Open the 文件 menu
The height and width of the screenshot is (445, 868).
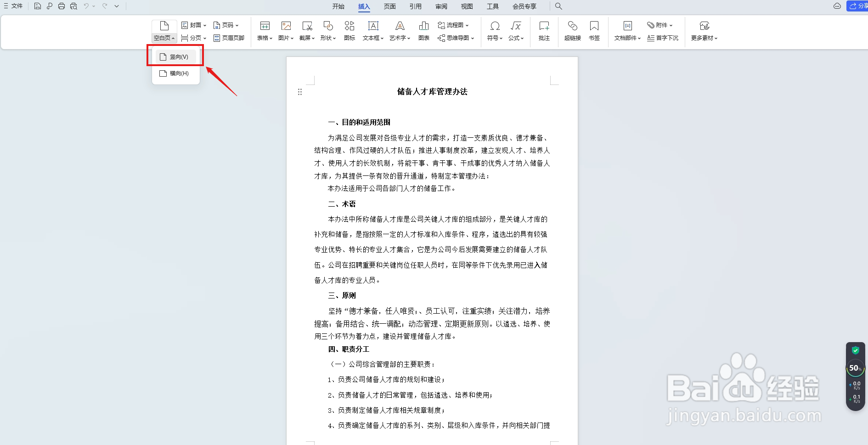[13, 6]
